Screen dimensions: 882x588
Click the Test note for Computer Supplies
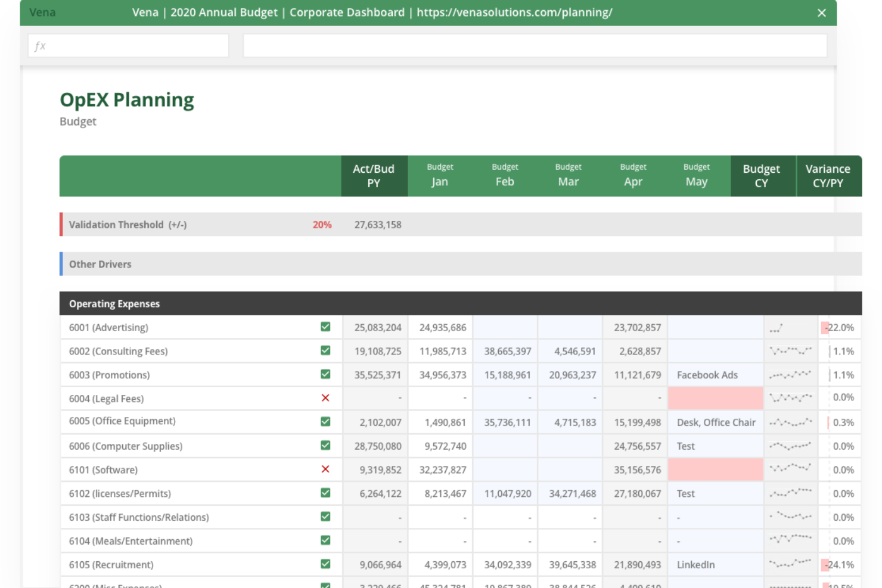click(715, 446)
